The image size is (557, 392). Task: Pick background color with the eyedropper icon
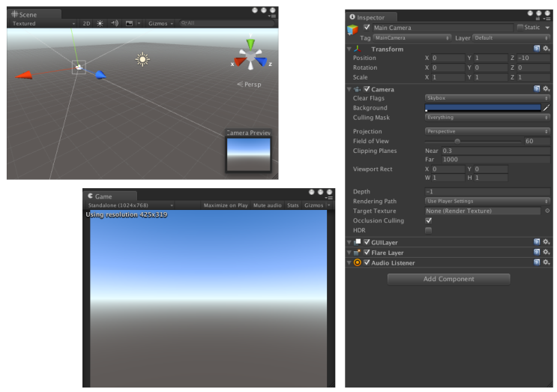(x=547, y=108)
